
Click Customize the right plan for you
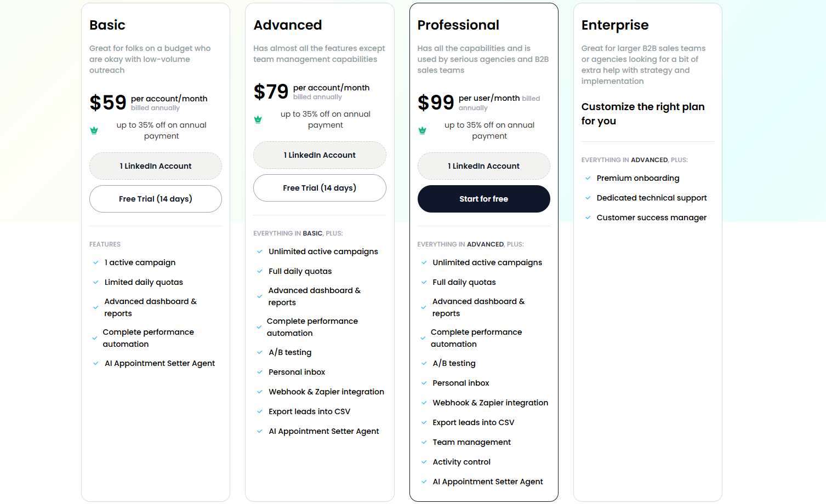point(642,114)
